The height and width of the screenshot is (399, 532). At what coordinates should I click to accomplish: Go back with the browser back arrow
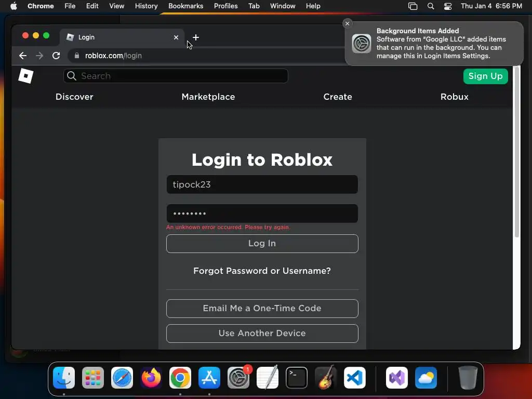coord(23,56)
